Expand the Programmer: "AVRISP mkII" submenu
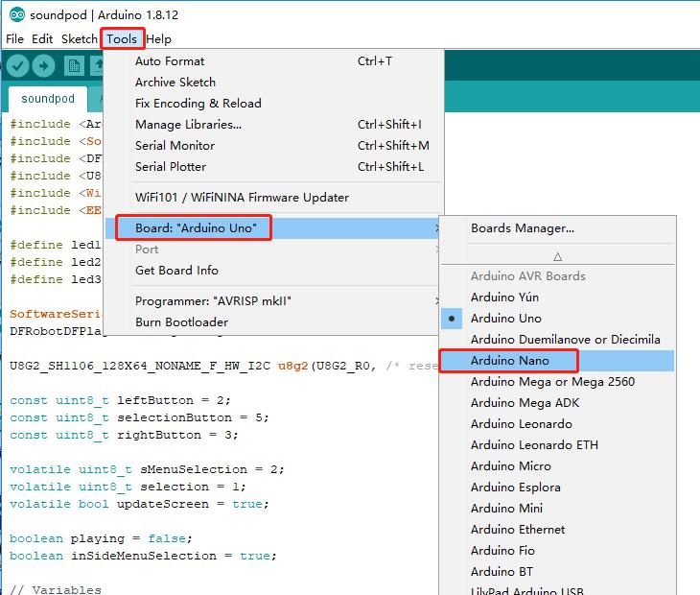The image size is (700, 595). point(213,301)
